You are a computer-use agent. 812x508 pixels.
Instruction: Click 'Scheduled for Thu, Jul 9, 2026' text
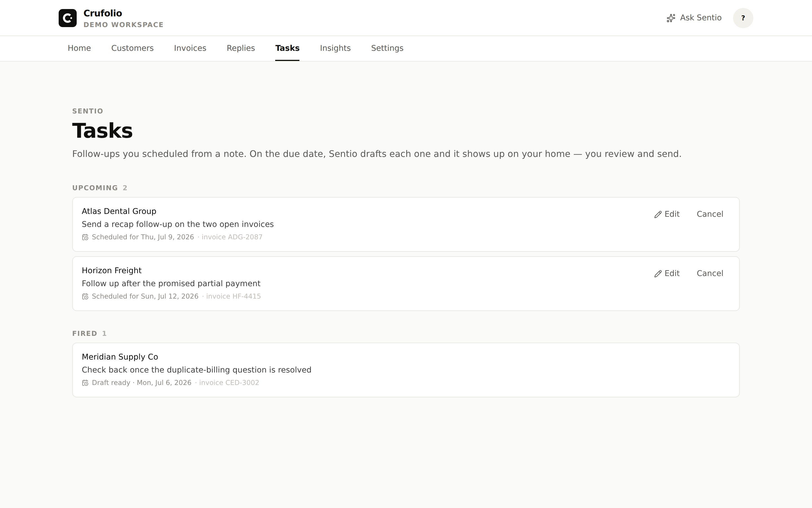tap(143, 237)
